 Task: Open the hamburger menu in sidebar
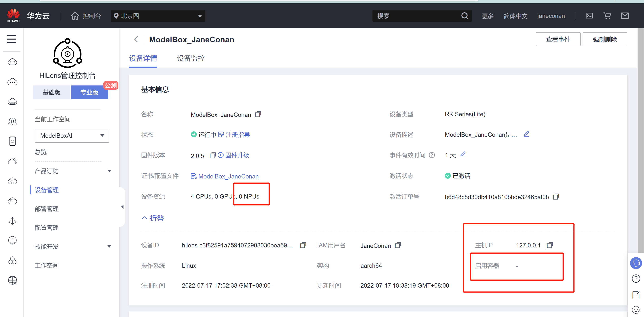tap(12, 39)
